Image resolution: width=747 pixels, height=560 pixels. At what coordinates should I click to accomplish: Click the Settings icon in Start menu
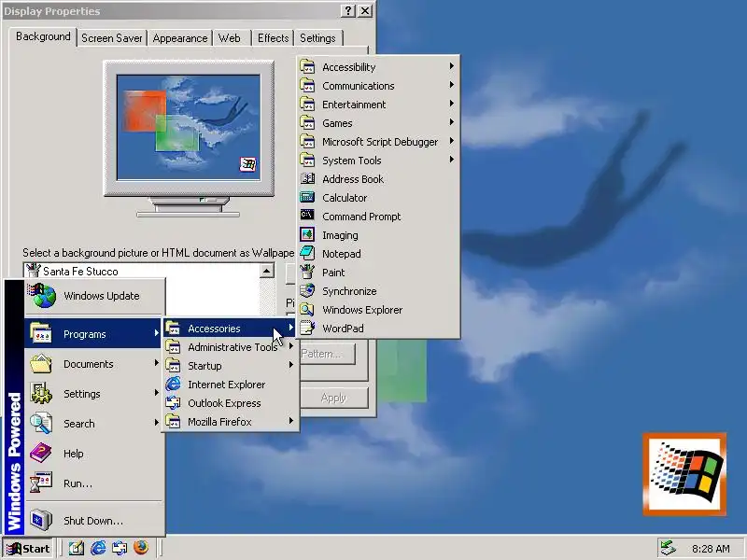(x=41, y=393)
